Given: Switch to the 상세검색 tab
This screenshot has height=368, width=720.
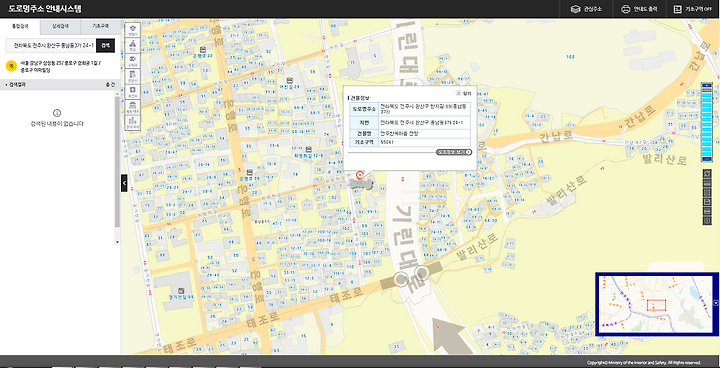Looking at the screenshot, I should coord(61,27).
